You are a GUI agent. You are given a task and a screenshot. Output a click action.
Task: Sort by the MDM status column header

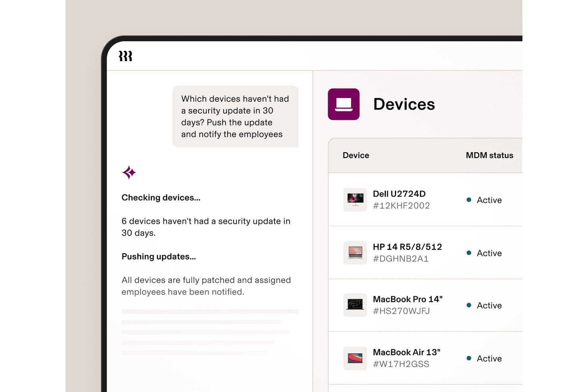pyautogui.click(x=489, y=155)
